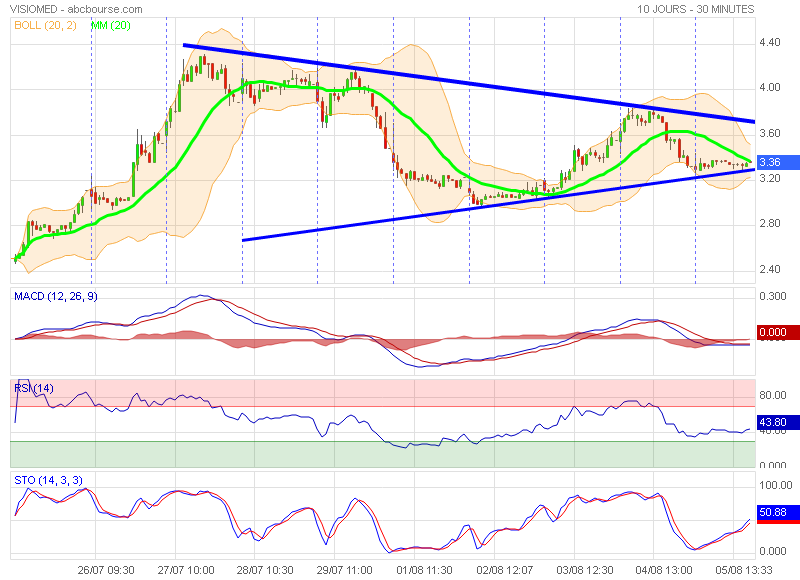
Task: Select the RSI (14) indicator label
Action: click(x=34, y=388)
